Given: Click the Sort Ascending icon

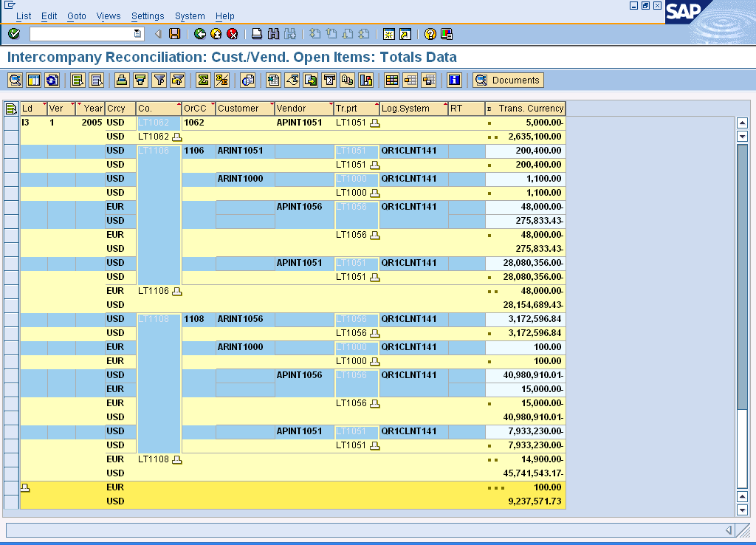Looking at the screenshot, I should (x=122, y=80).
